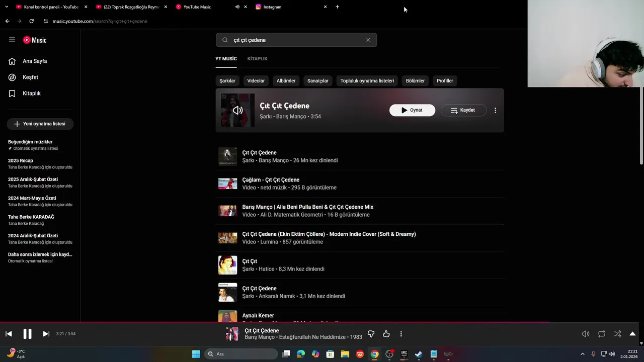644x362 pixels.
Task: Reload the browser page
Action: click(x=31, y=21)
